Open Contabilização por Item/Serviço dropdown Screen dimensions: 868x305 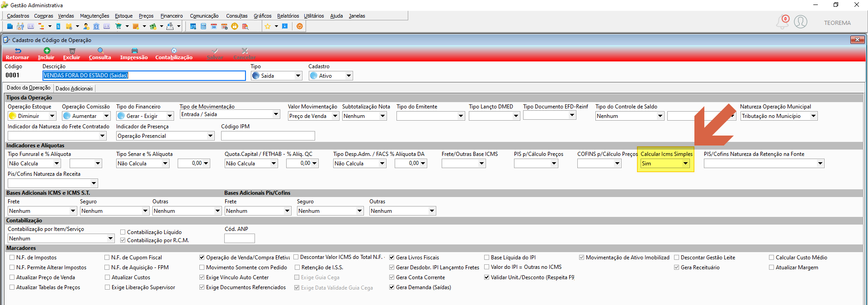[61, 239]
